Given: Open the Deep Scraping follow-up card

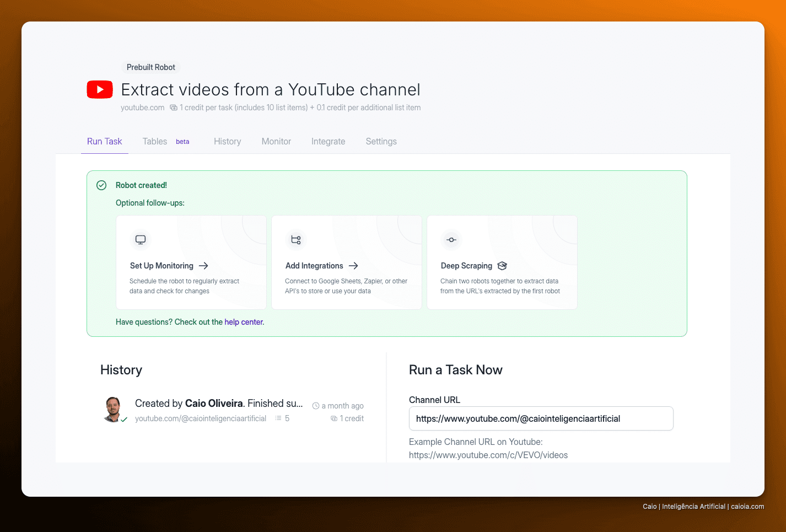Looking at the screenshot, I should pos(502,262).
